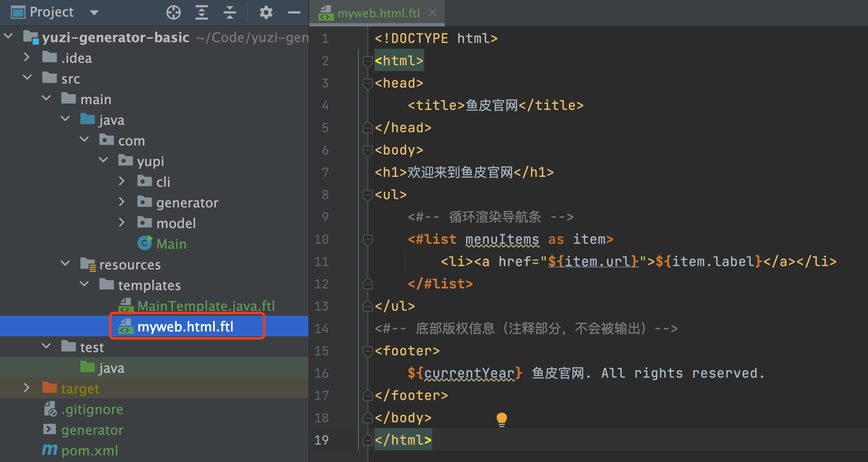868x462 pixels.
Task: Hide the Project panel with minus icon
Action: point(294,12)
